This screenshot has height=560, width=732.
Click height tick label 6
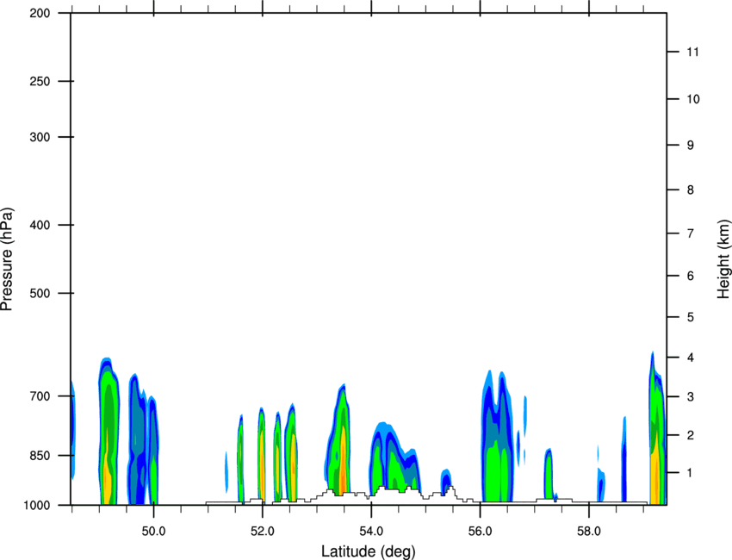691,276
